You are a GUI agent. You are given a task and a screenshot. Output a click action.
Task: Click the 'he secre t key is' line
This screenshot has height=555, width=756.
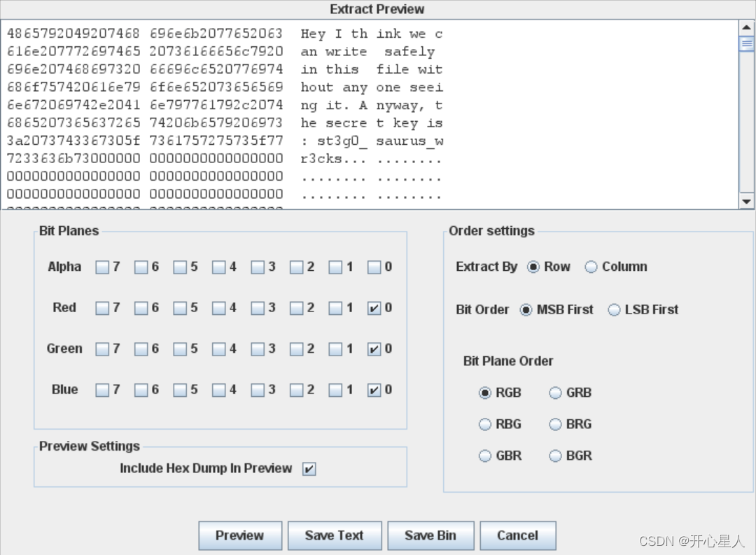click(372, 123)
